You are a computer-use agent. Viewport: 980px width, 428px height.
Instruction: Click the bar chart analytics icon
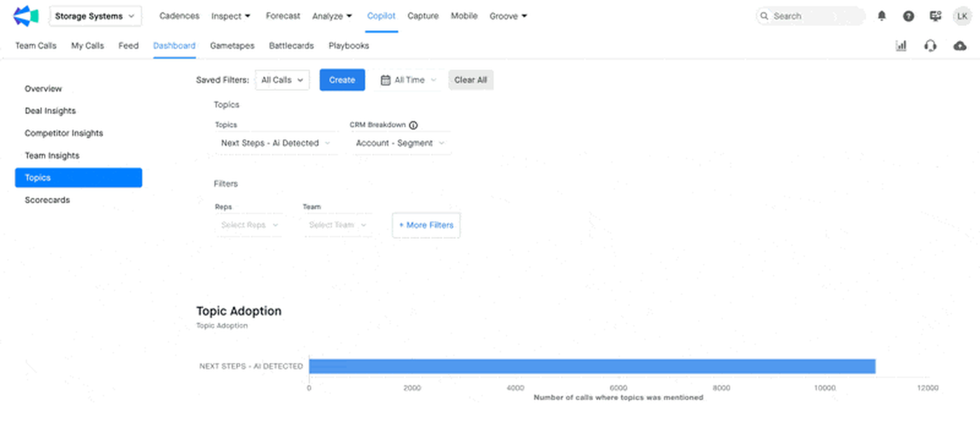pyautogui.click(x=901, y=45)
